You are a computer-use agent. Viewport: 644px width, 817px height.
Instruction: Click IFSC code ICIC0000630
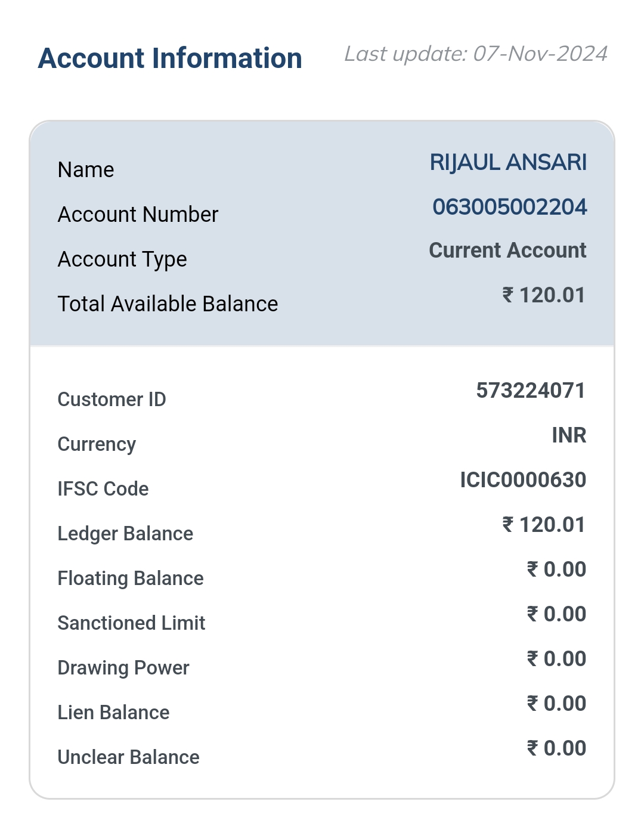coord(523,480)
